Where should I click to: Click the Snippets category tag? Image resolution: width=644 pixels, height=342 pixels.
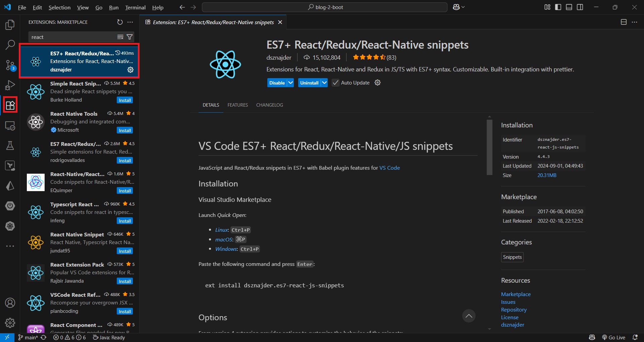(x=512, y=257)
